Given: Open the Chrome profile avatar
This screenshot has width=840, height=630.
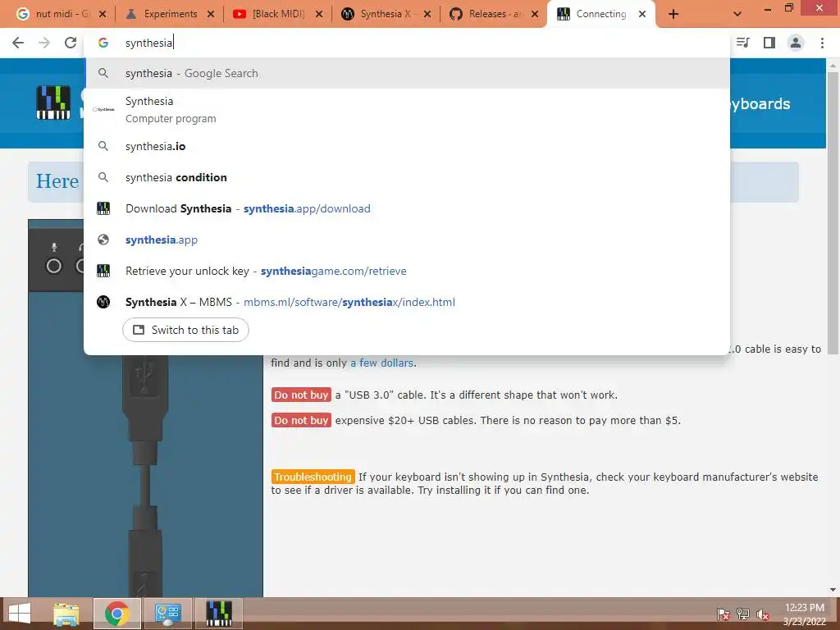Looking at the screenshot, I should (796, 43).
